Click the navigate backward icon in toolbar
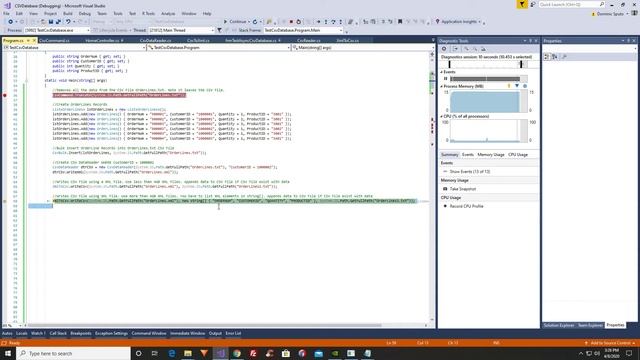Image resolution: width=640 pixels, height=360 pixels. (10, 22)
